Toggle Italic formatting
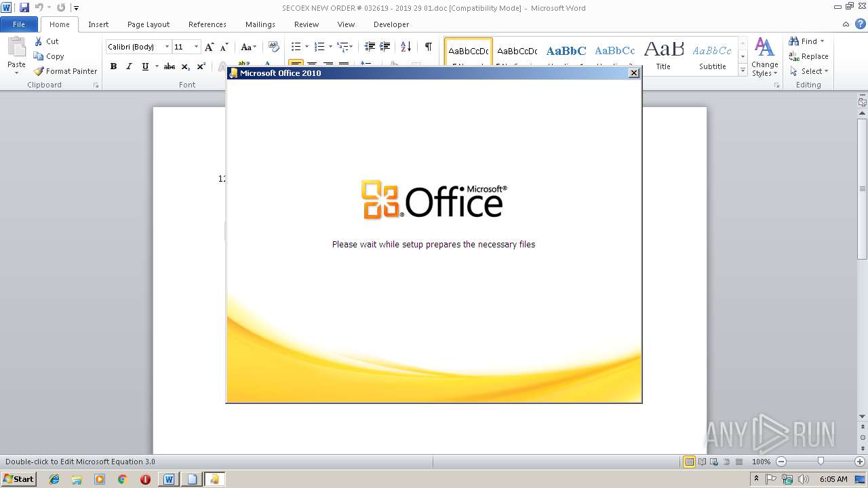The height and width of the screenshot is (488, 868). tap(129, 66)
